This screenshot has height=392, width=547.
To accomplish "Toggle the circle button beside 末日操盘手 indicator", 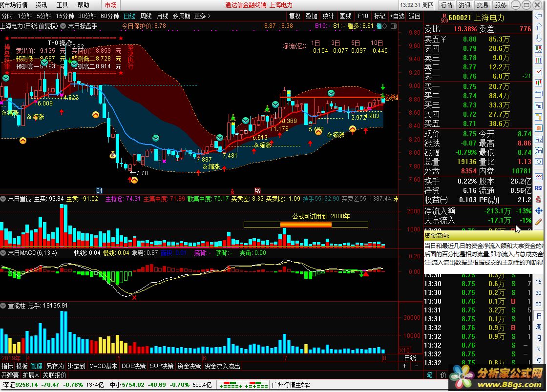I will click(63, 26).
